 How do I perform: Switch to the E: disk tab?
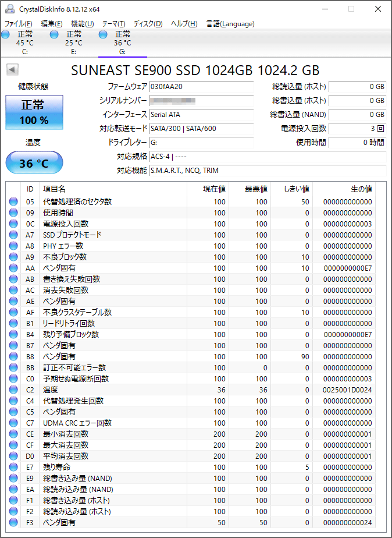74,43
